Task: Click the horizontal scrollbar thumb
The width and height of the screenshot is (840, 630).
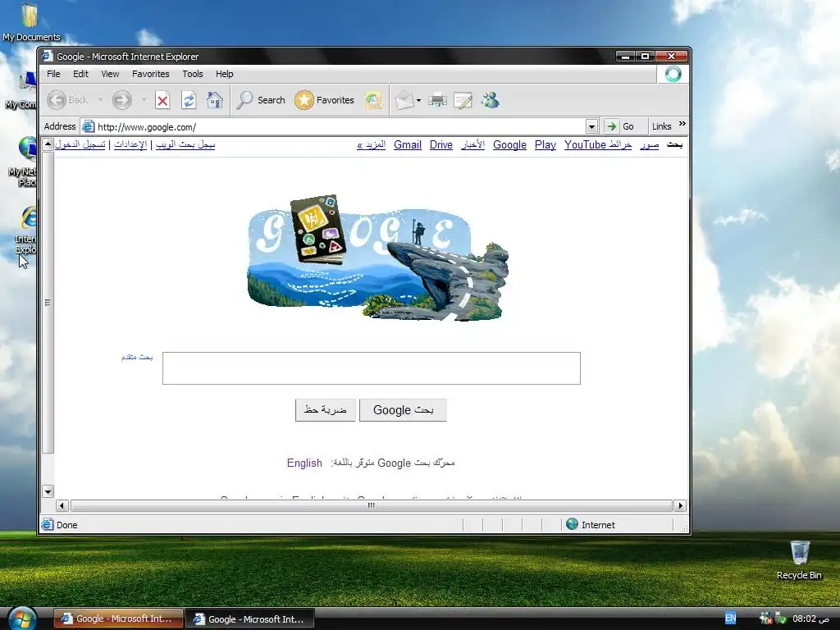Action: click(372, 505)
